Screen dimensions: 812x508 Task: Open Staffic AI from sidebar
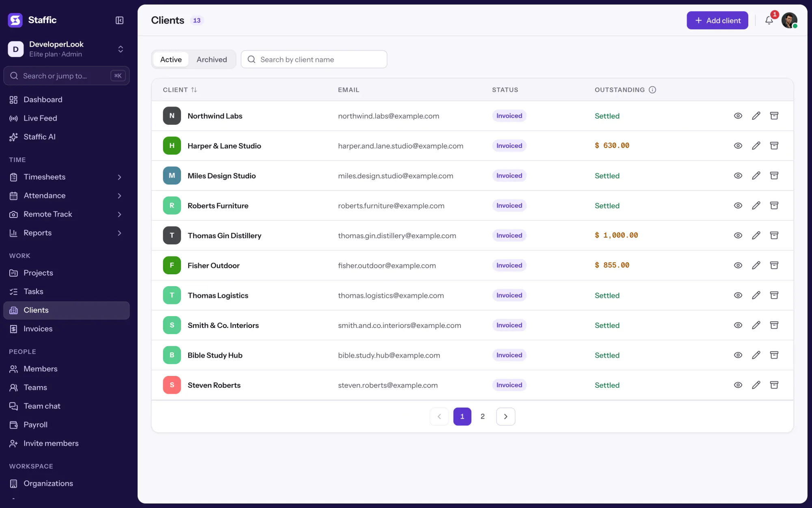pyautogui.click(x=66, y=137)
